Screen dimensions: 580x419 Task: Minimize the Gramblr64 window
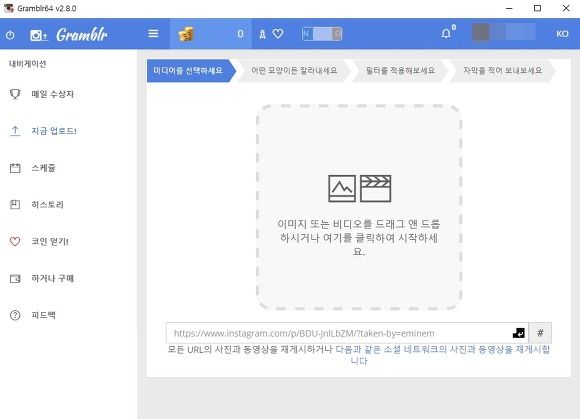tap(509, 8)
